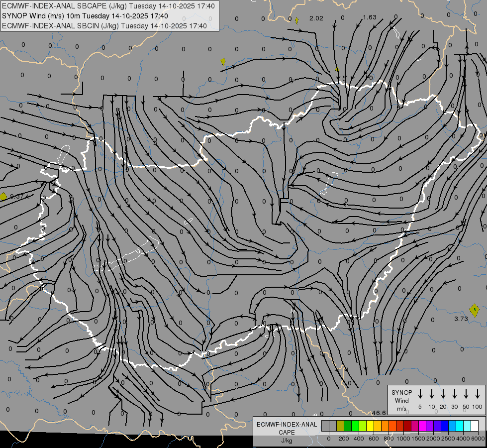The image size is (487, 448).
Task: Click the small yellow marker left of 2.02
Action: coord(296,21)
